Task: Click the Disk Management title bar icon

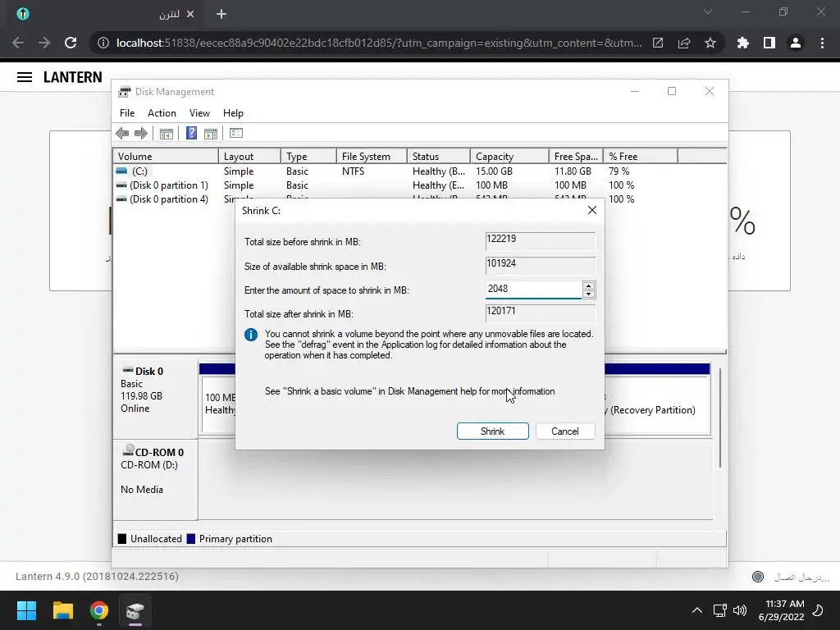Action: 125,92
